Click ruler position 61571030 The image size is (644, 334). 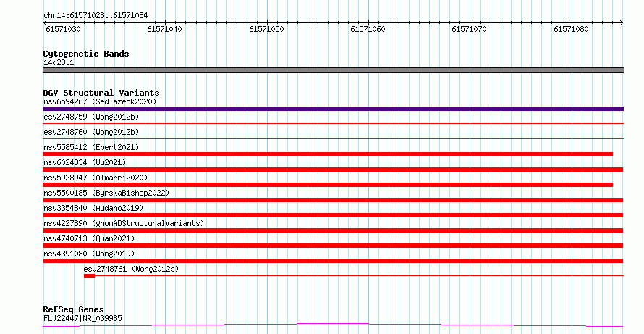point(63,29)
